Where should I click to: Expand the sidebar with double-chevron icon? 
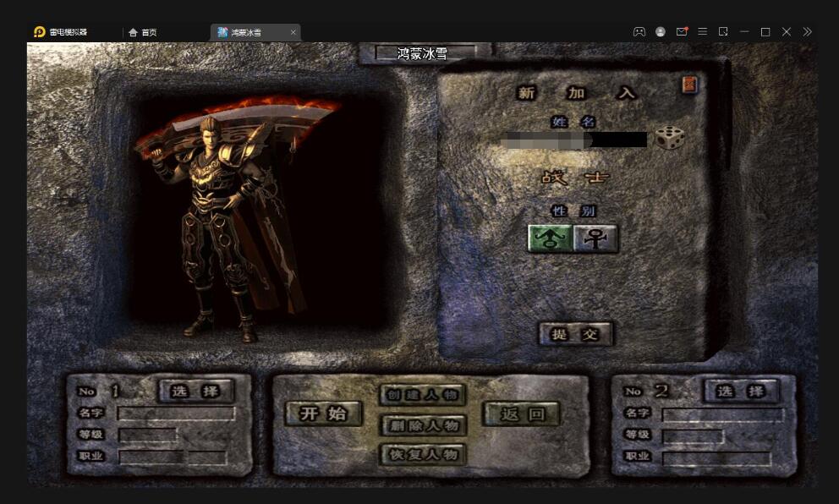808,32
